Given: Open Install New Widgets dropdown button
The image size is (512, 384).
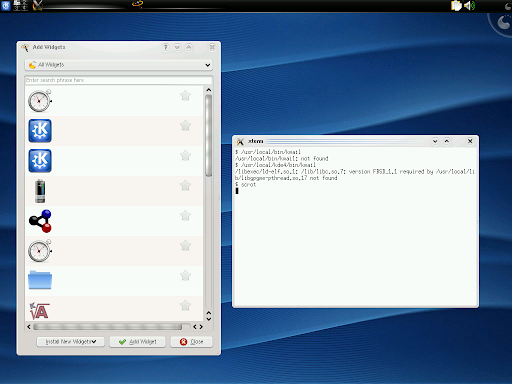Looking at the screenshot, I should pos(70,342).
